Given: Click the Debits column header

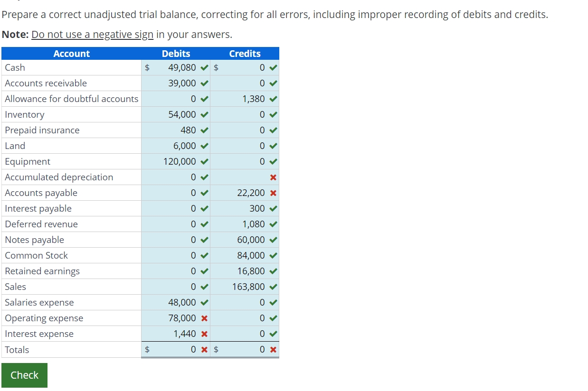Looking at the screenshot, I should (x=176, y=54).
